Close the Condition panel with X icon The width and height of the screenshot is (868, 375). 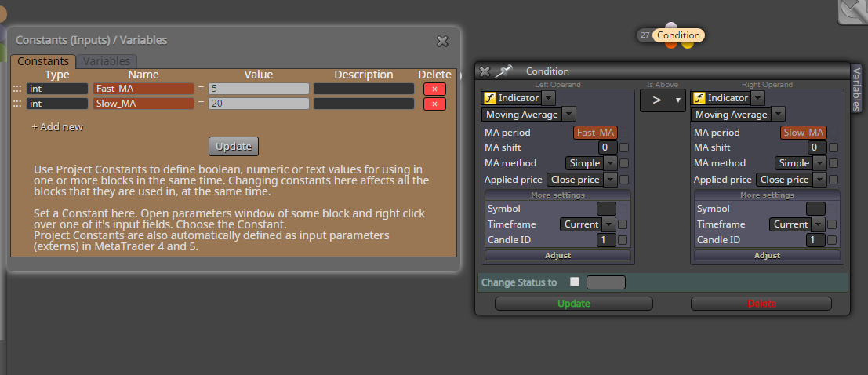coord(485,71)
